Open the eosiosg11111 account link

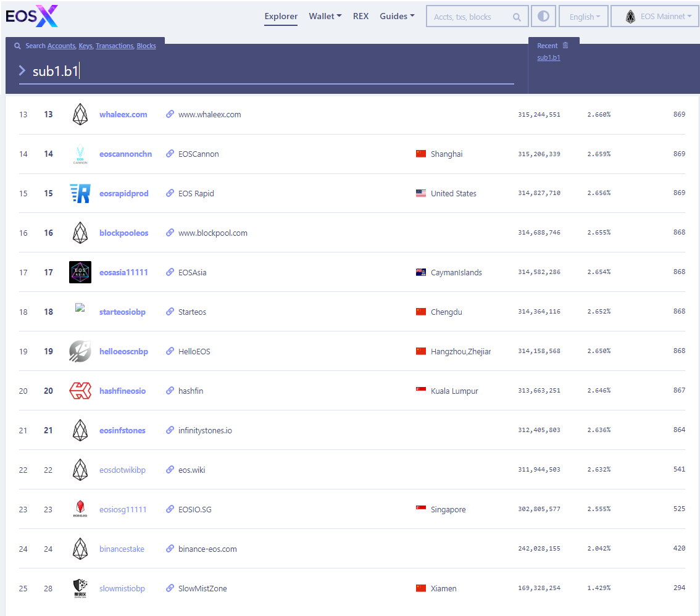tap(123, 509)
